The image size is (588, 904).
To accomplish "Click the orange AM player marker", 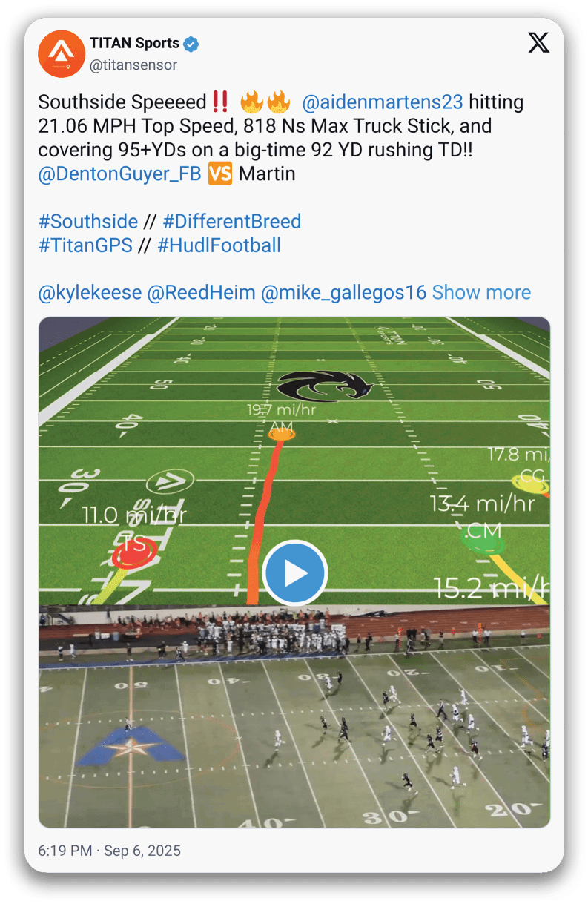I will click(281, 433).
